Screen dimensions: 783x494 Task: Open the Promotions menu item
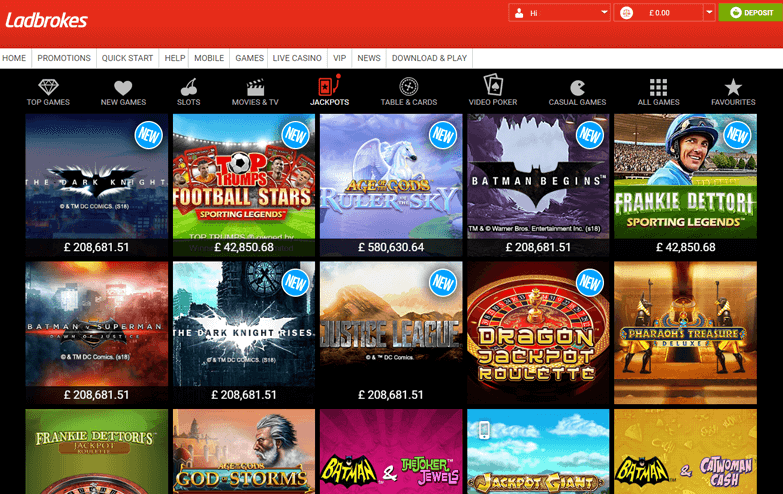[64, 58]
